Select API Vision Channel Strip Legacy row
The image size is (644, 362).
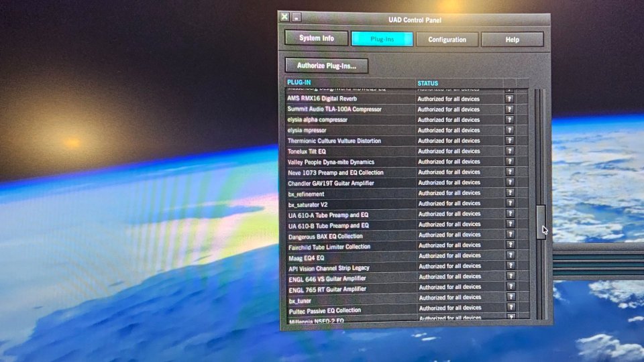409,267
